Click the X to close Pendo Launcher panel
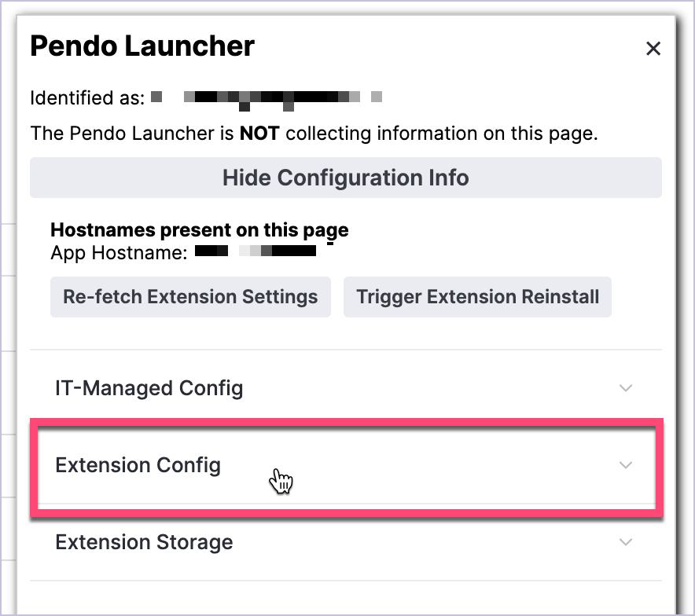 653,48
